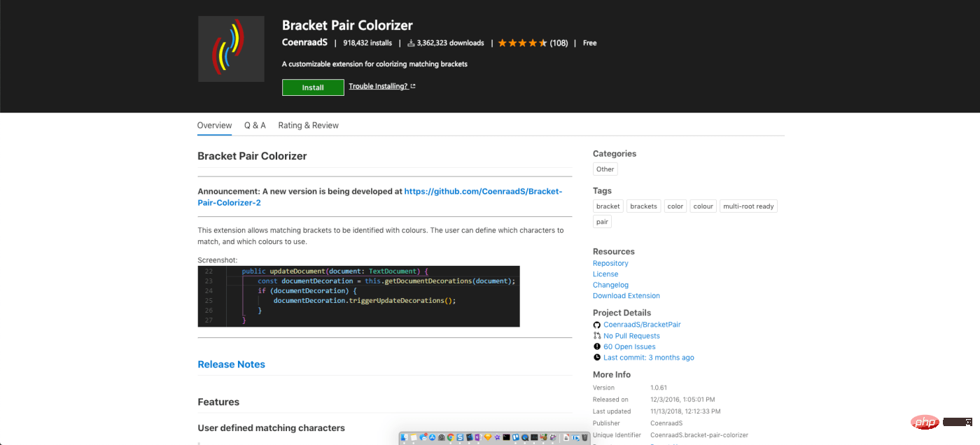Click the 'bracket' tag
Screen dimensions: 980x445
[x=608, y=206]
